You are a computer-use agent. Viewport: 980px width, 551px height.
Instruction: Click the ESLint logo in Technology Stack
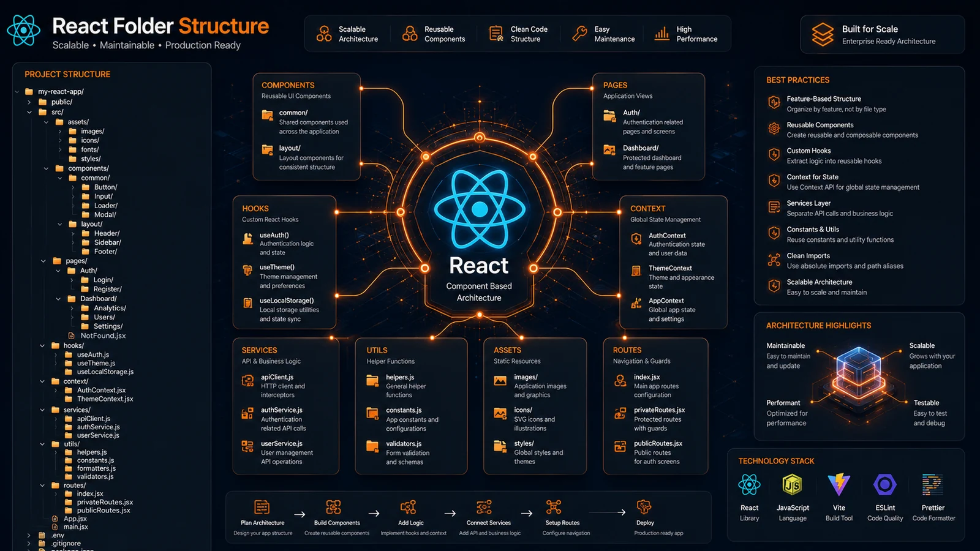[885, 485]
